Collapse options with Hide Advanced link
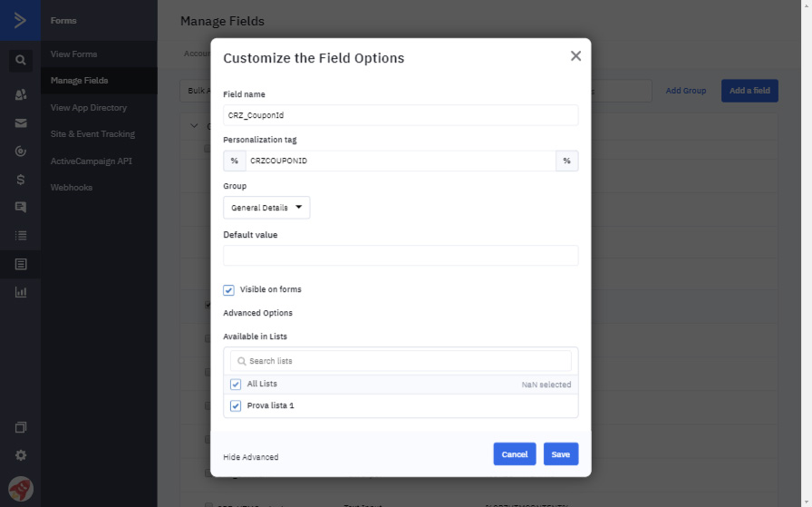 click(x=251, y=457)
